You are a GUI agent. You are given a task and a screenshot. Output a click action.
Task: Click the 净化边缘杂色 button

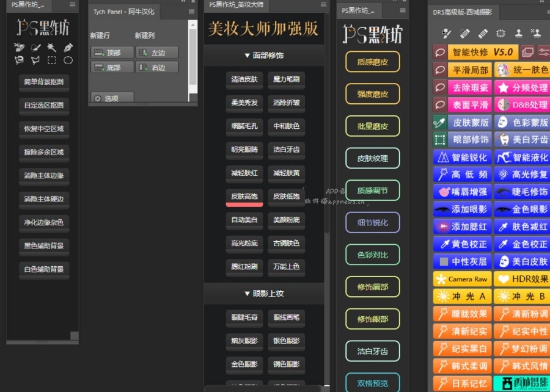[x=44, y=223]
